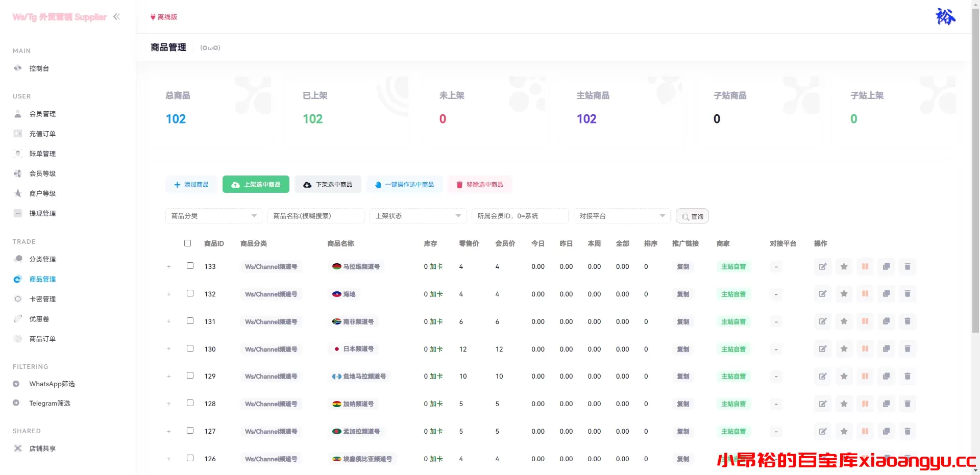The height and width of the screenshot is (475, 980).
Task: Star product 132 as featured
Action: click(844, 294)
